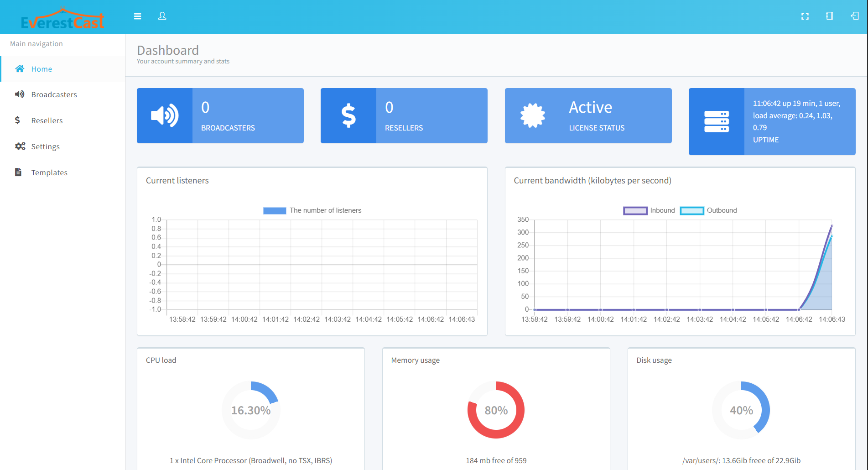The image size is (868, 470).
Task: Click the 'CPU load' panel title
Action: pos(161,360)
